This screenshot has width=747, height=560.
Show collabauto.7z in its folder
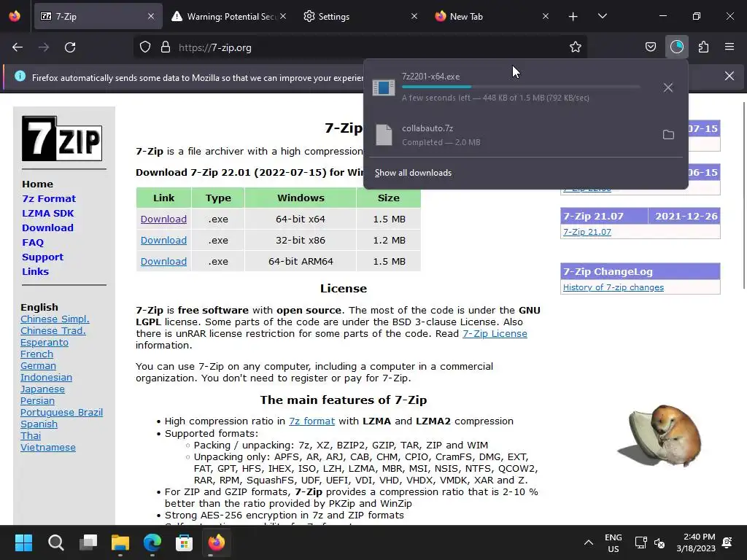668,135
